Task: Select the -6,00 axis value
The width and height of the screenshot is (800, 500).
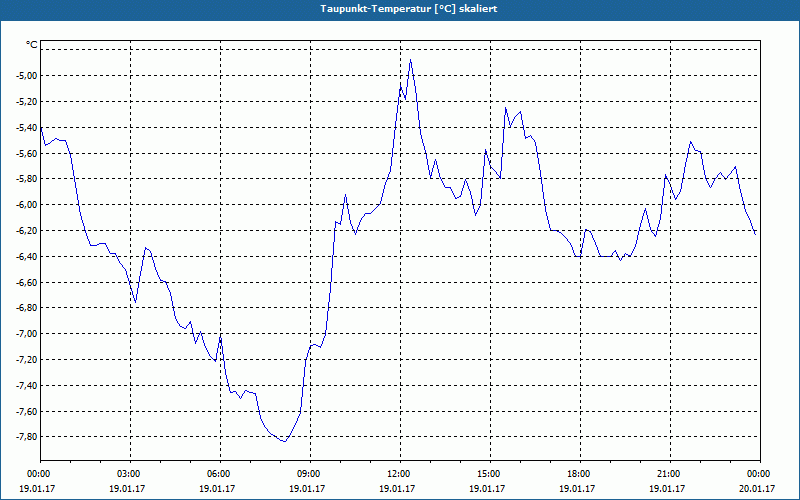Action: click(27, 205)
